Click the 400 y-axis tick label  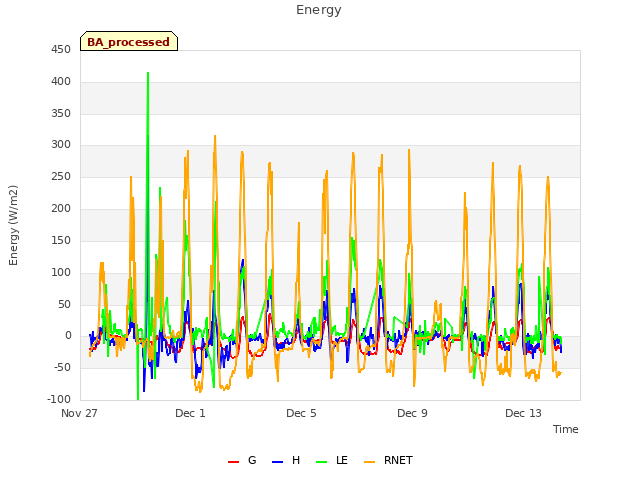pyautogui.click(x=61, y=82)
